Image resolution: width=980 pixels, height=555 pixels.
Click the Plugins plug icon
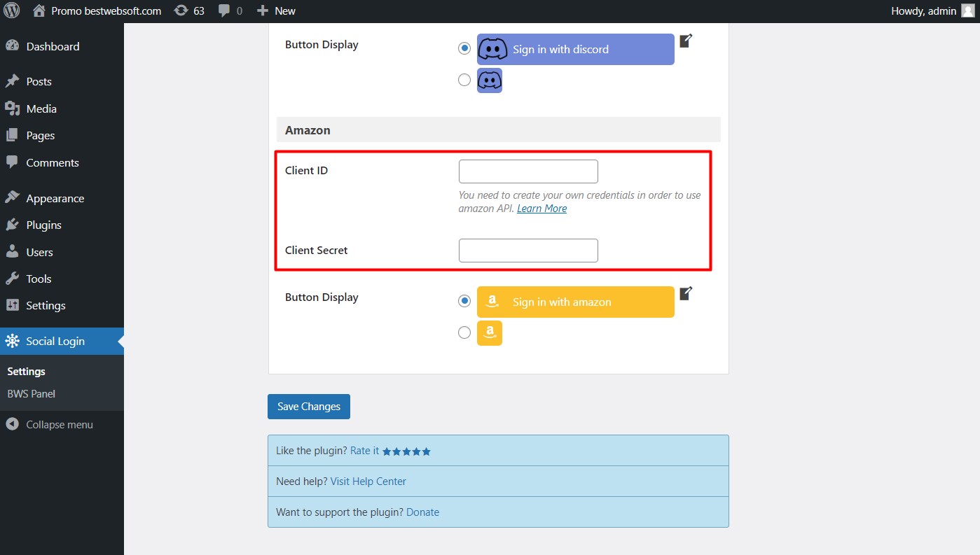12,225
